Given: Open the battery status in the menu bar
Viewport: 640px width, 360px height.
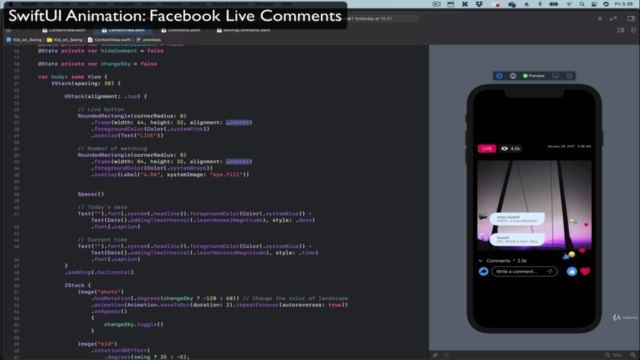Looking at the screenshot, I should pos(554,4).
